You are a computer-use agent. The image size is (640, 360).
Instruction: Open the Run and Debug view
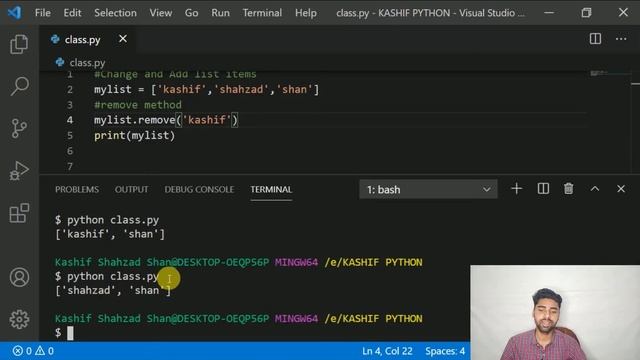tap(19, 171)
